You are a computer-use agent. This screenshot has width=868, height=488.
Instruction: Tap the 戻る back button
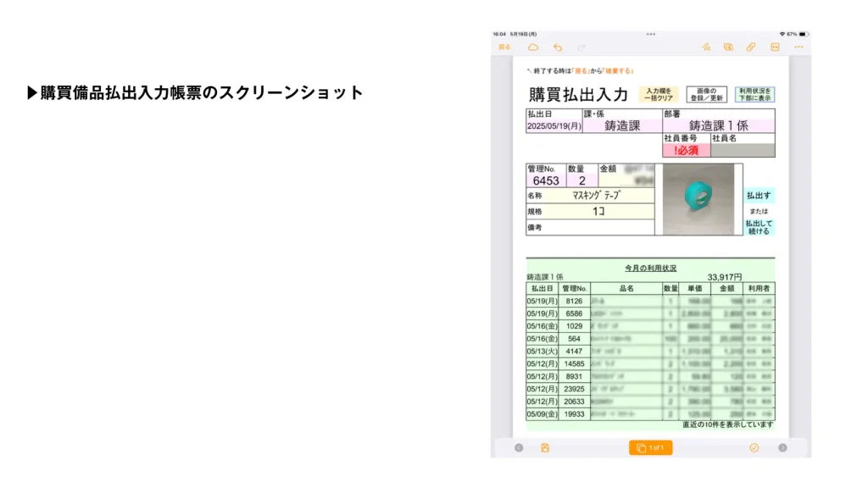[x=504, y=47]
